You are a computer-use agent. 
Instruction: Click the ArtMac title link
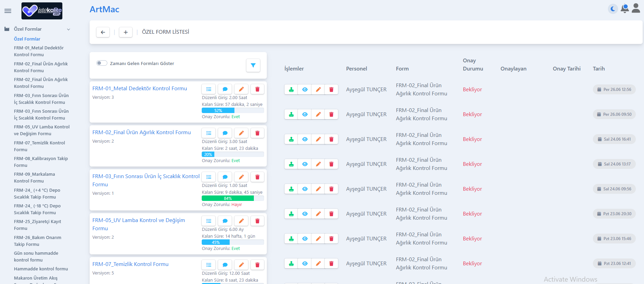click(104, 9)
